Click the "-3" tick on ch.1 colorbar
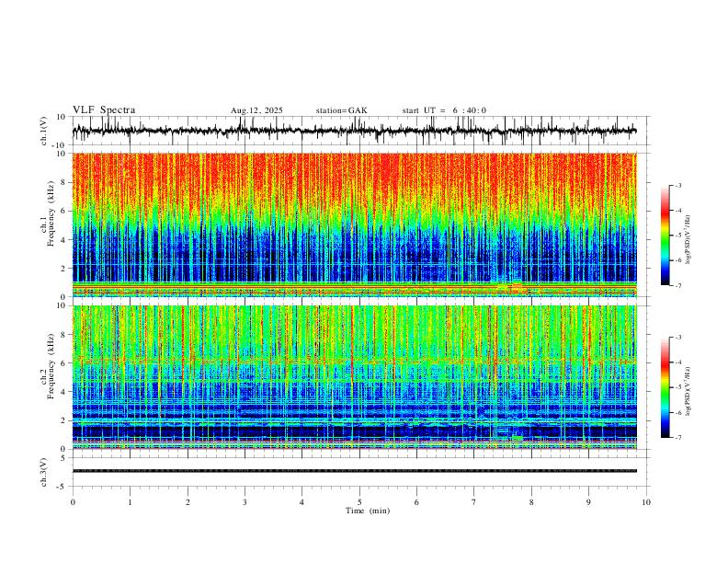The height and width of the screenshot is (563, 728). 677,185
